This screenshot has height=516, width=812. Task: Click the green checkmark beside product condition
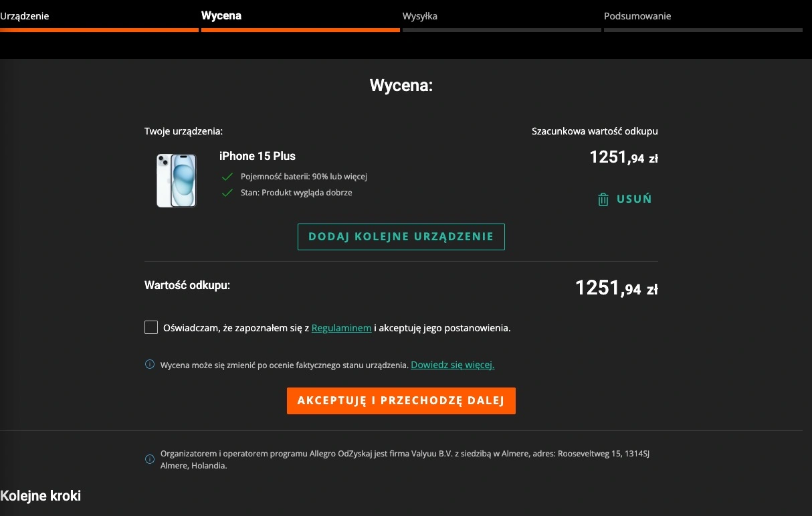click(227, 193)
